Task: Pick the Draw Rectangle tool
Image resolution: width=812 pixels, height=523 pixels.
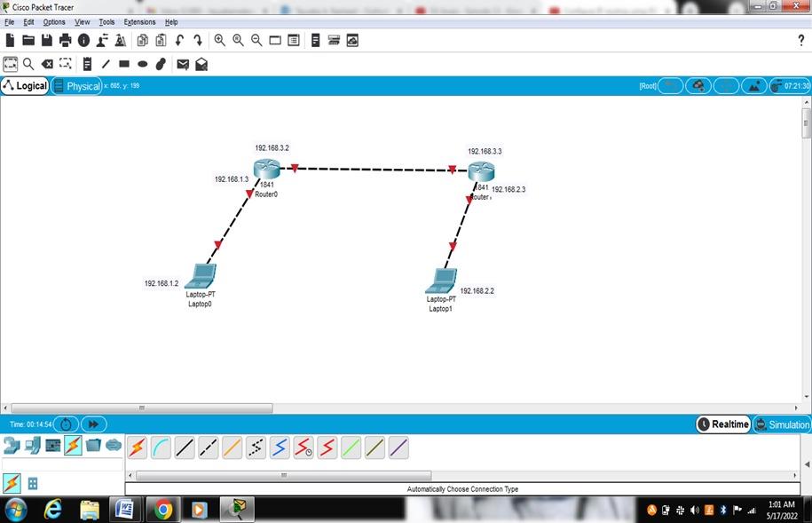Action: pyautogui.click(x=124, y=64)
